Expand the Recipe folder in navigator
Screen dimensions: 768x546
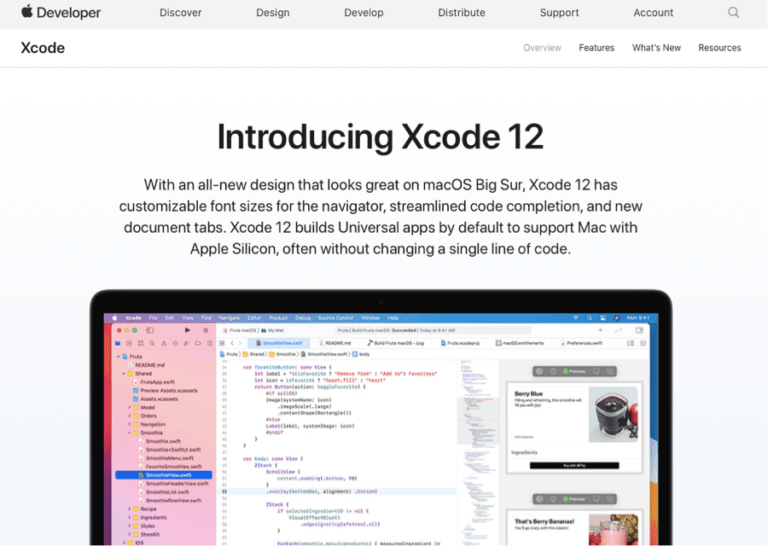(x=130, y=508)
